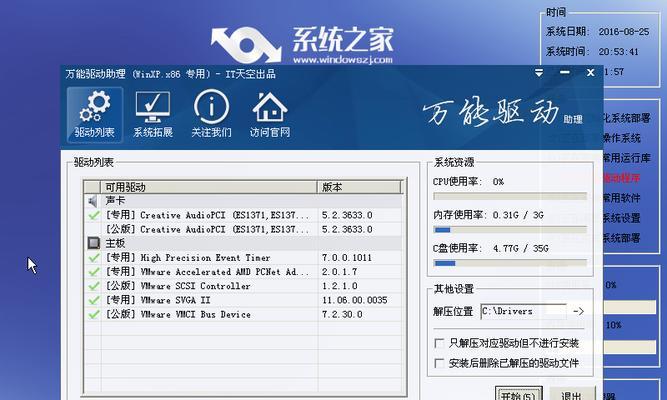The image size is (667, 400).
Task: Click the 主板 category row label
Action: coord(115,243)
